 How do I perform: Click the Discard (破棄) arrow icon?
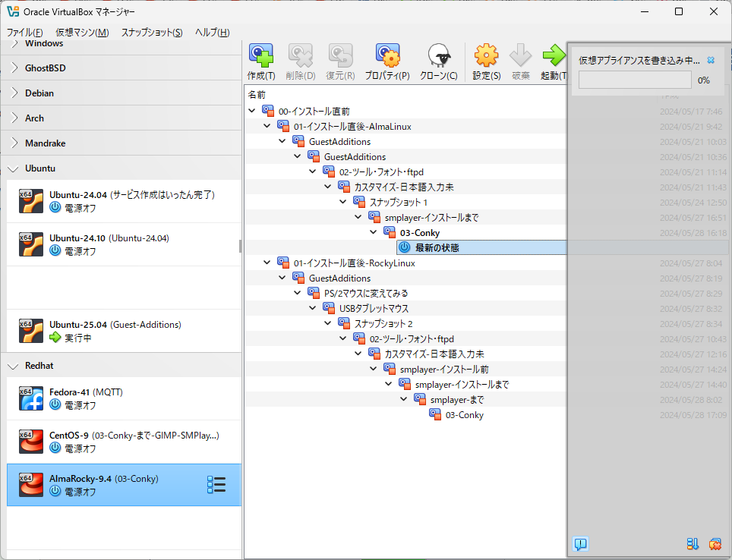coord(520,55)
